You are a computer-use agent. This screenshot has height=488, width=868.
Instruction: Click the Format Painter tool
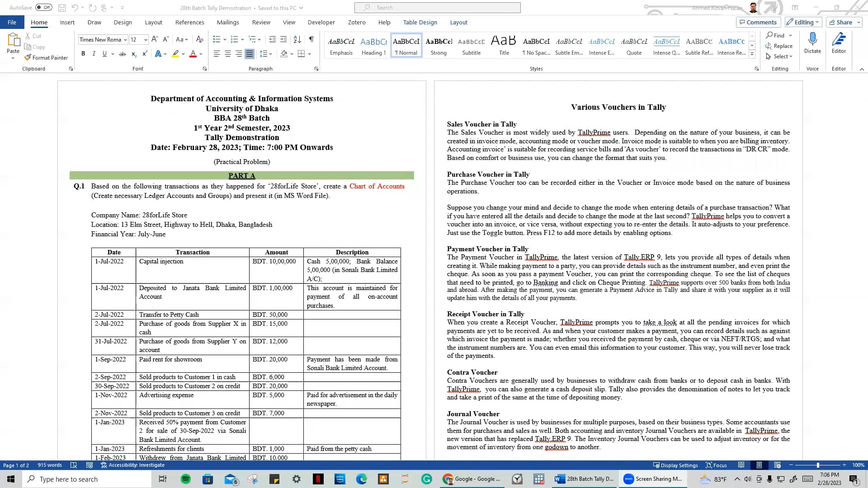tap(46, 58)
